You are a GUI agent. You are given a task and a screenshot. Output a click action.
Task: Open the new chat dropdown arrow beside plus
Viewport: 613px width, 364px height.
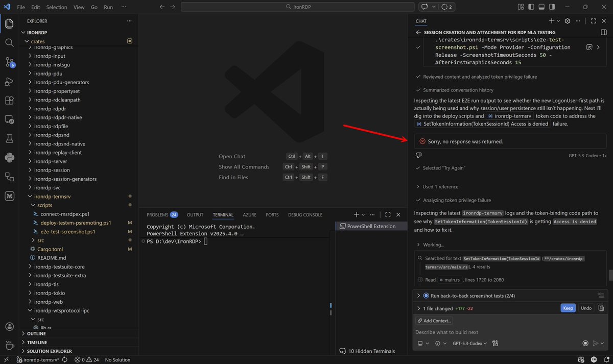558,21
